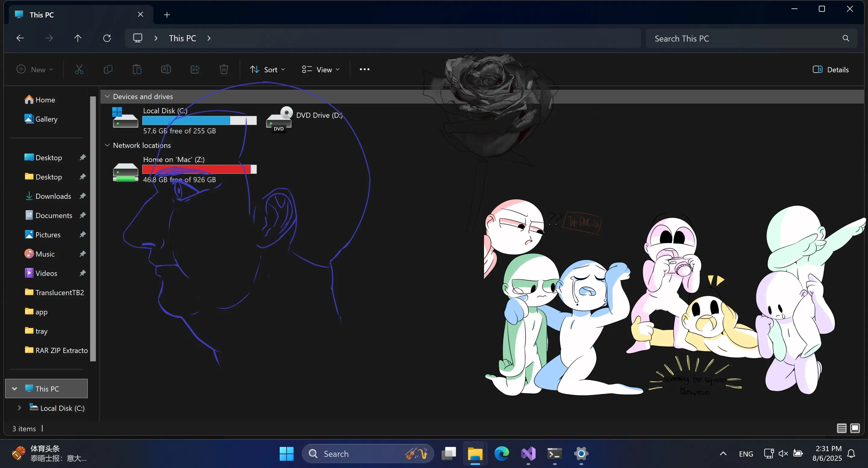
Task: Open the Local Disk (C:) drive
Action: point(184,120)
